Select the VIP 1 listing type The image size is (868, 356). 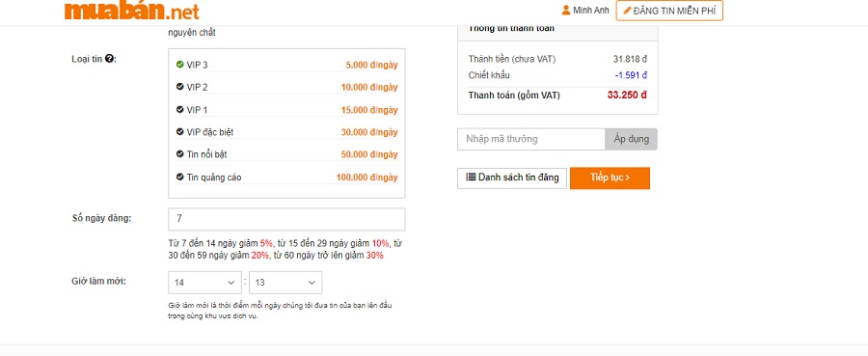coord(286,110)
